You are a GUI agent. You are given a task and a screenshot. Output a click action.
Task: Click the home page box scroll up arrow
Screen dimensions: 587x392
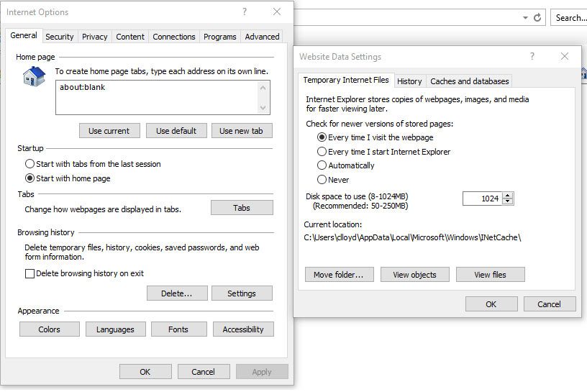pyautogui.click(x=263, y=88)
